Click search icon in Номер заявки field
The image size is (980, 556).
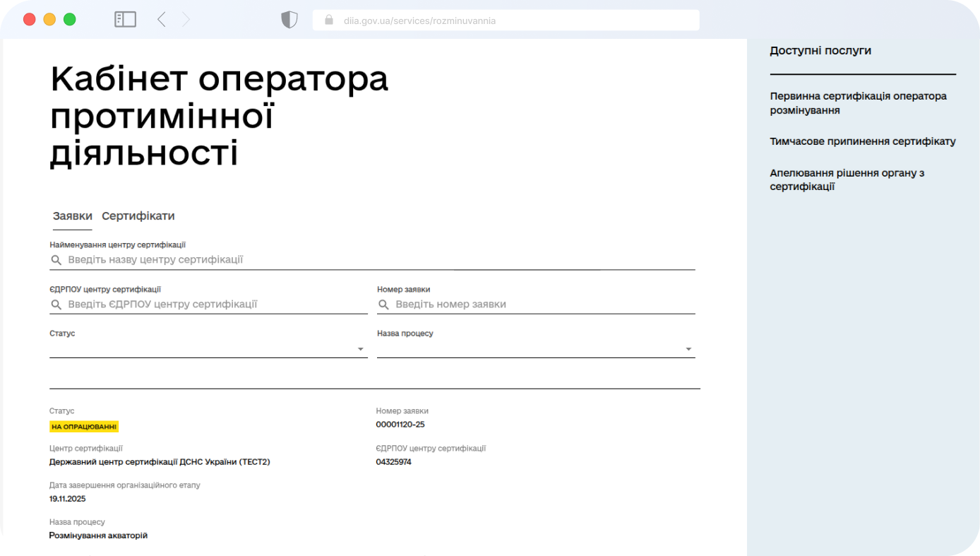(x=383, y=305)
